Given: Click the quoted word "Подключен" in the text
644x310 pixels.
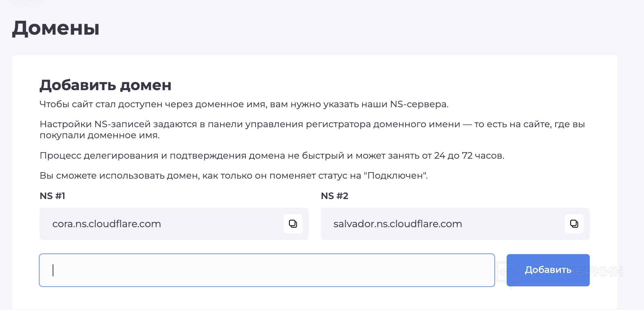Looking at the screenshot, I should click(395, 176).
